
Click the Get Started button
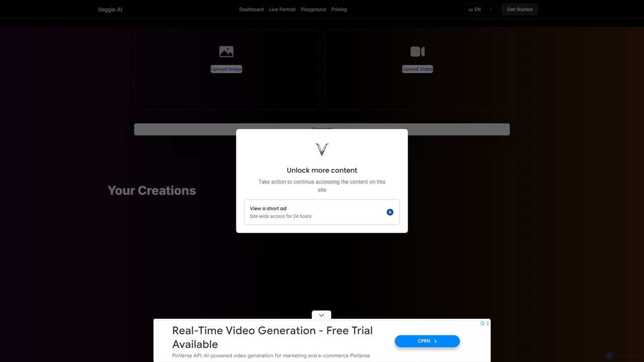click(520, 10)
